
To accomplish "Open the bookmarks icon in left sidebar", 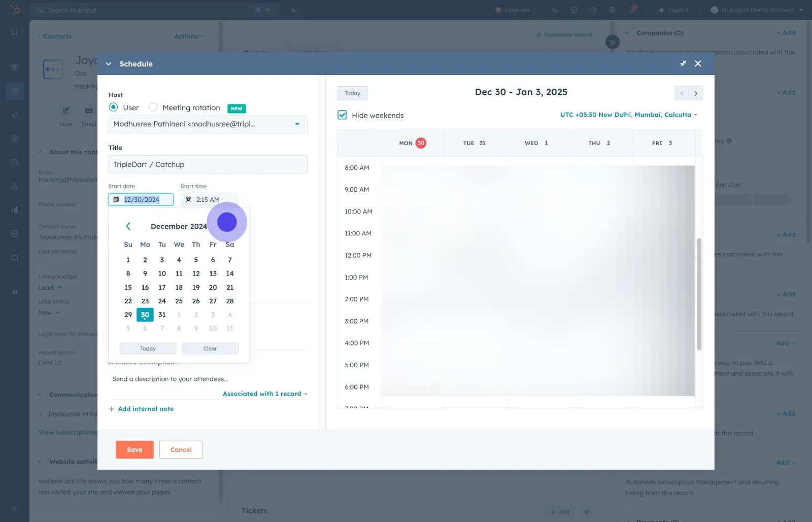I will pos(15,32).
